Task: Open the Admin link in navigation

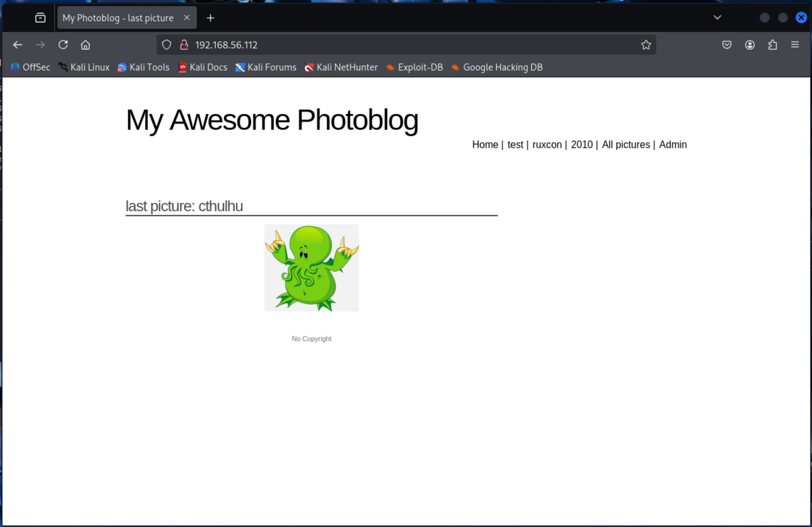Action: point(672,145)
